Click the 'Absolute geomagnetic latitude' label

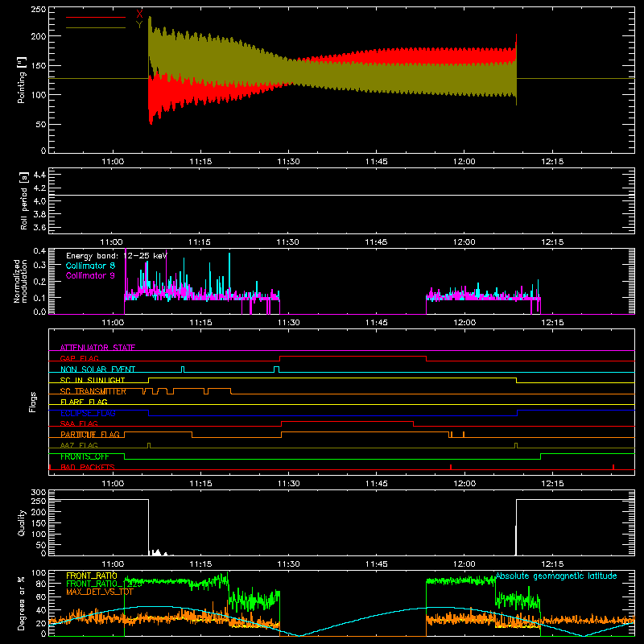[x=556, y=576]
